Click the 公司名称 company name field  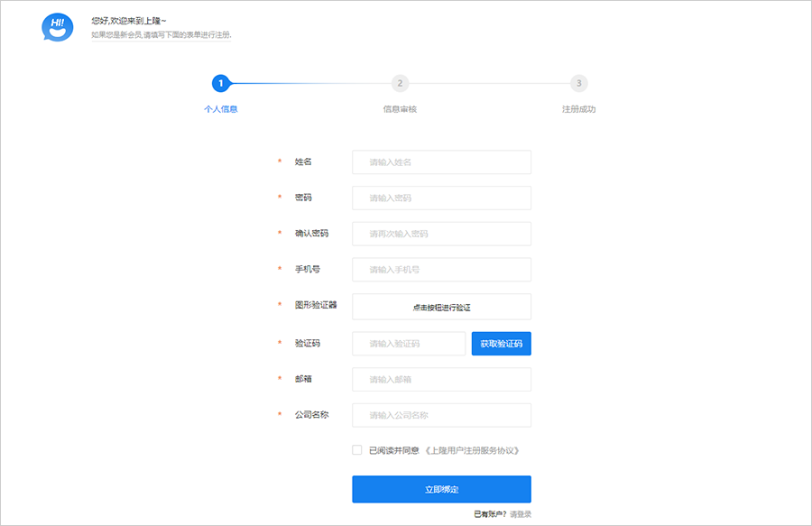441,415
